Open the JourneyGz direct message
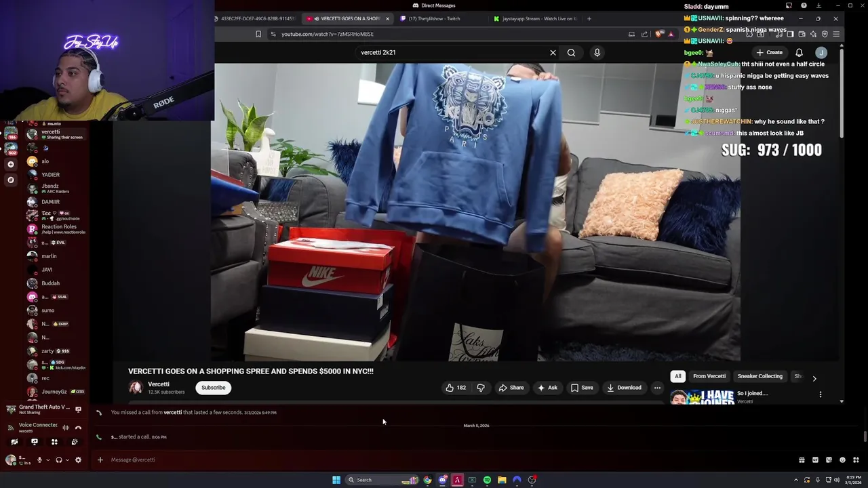Viewport: 868px width, 488px height. click(56, 392)
